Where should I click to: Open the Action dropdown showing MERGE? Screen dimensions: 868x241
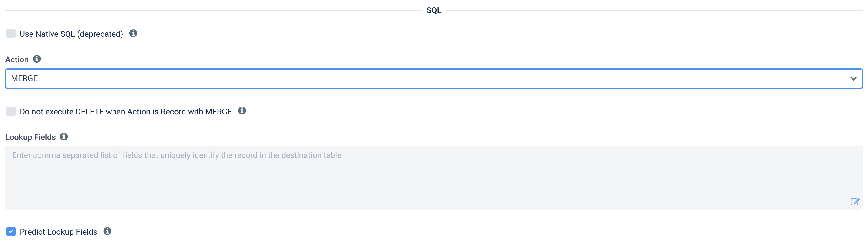click(434, 79)
